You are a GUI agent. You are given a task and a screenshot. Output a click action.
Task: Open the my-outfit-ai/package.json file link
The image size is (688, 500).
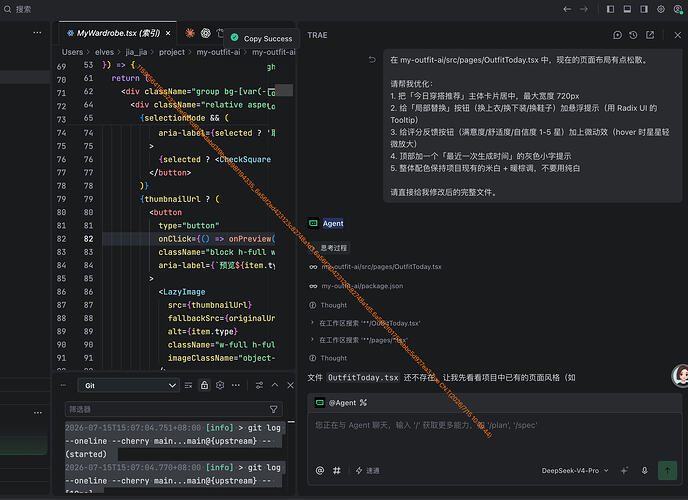(x=362, y=286)
